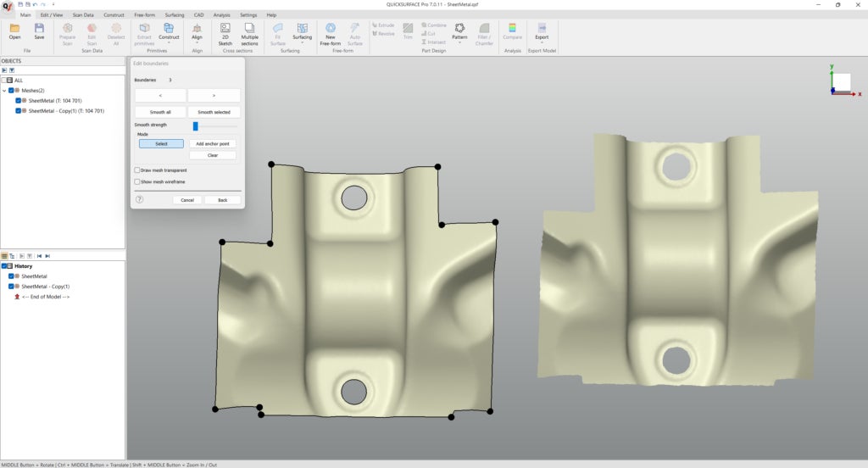The image size is (868, 468).
Task: Open the Construct ribbon tab
Action: point(114,15)
